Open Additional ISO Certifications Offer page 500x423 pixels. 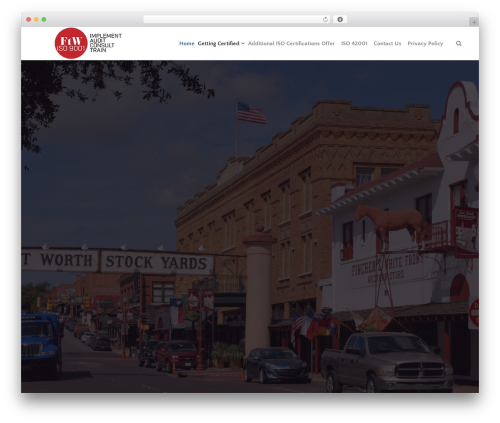291,43
